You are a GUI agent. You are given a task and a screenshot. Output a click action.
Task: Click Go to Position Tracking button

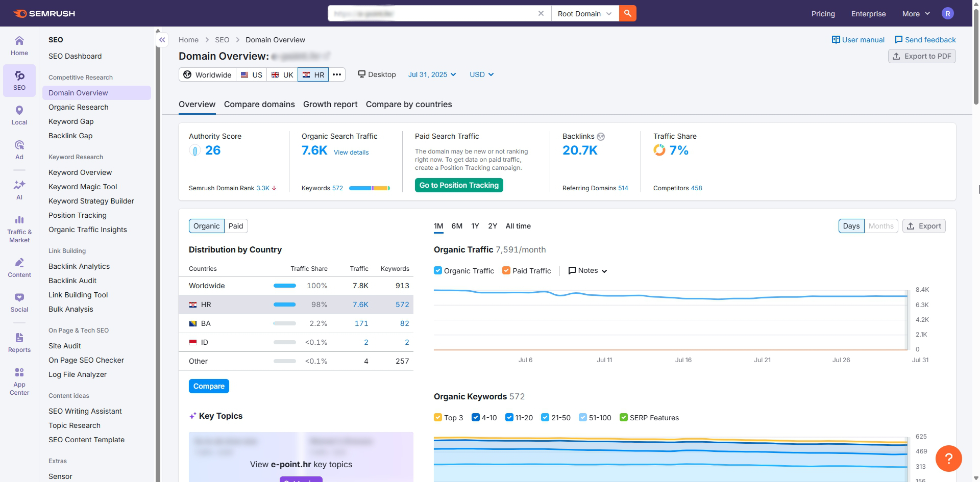(459, 185)
